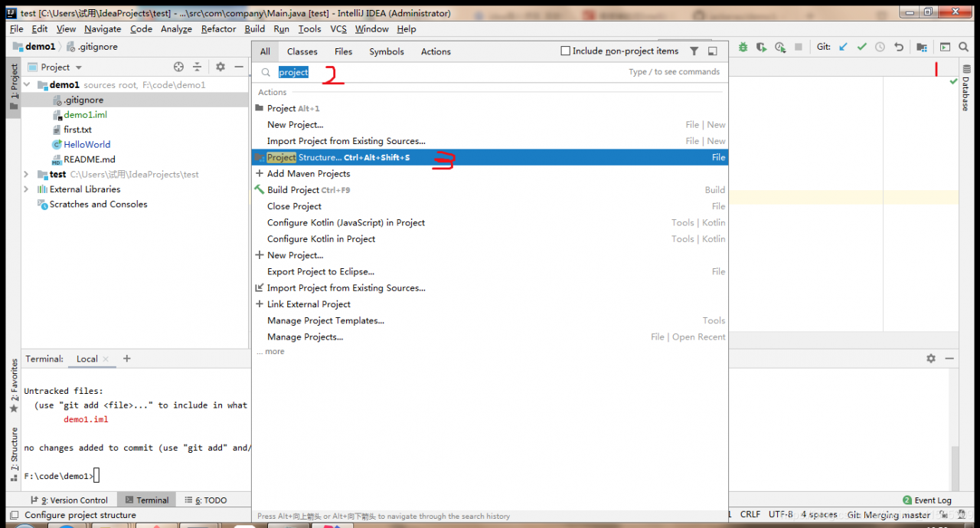
Task: Open terminal panel gear settings
Action: pos(931,359)
